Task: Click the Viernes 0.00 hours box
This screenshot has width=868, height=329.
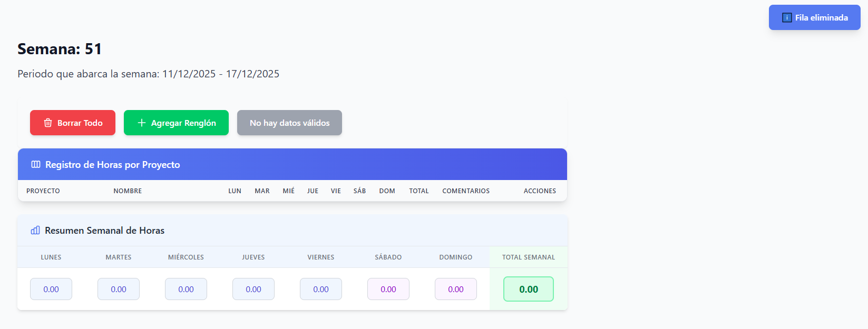Action: click(321, 289)
